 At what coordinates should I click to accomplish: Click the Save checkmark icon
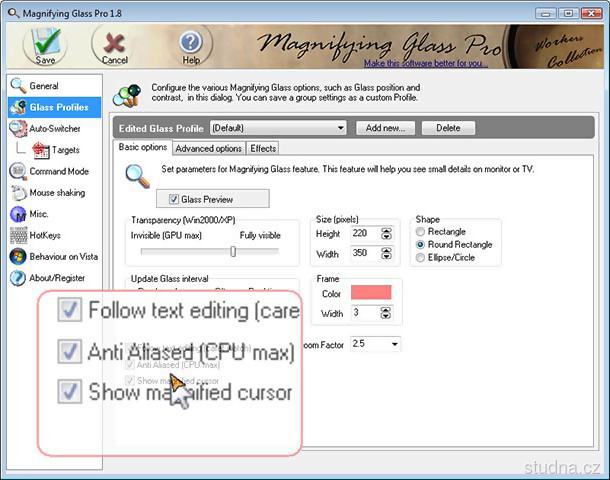tap(46, 42)
